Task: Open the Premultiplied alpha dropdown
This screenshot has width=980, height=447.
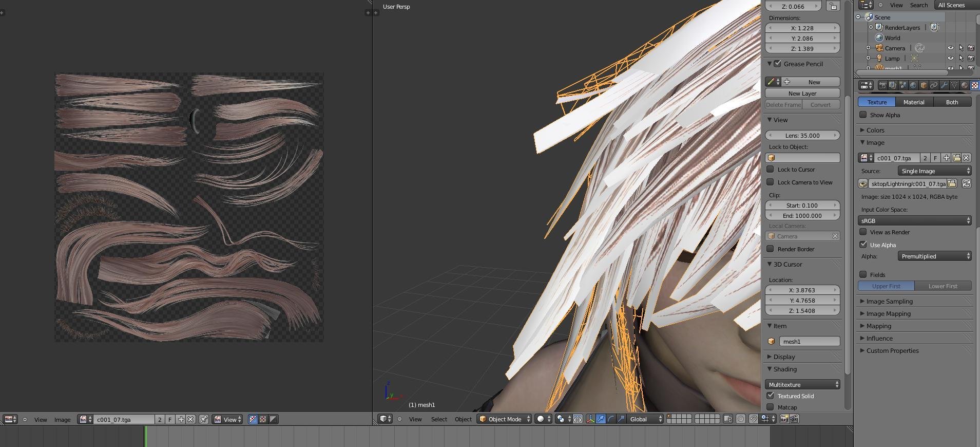Action: click(934, 256)
